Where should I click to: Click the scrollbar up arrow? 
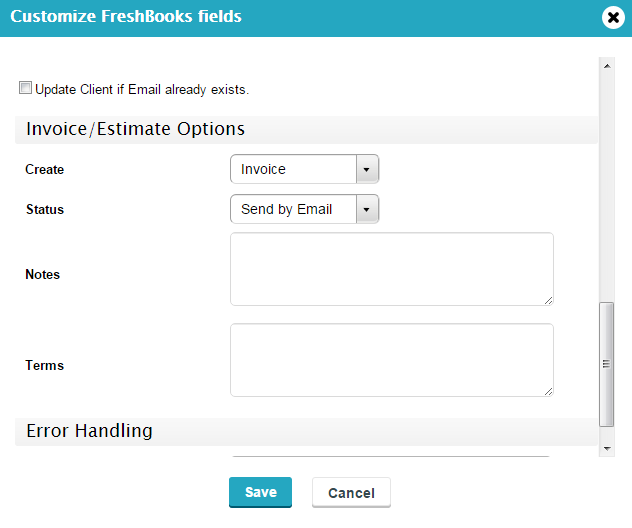click(x=607, y=66)
